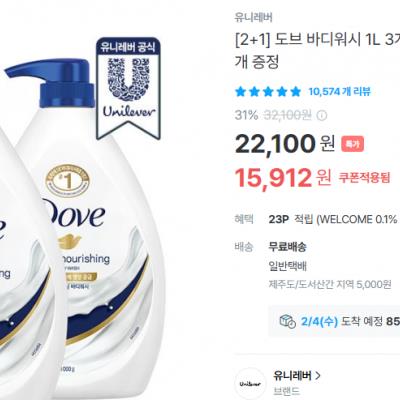Open the round Unilever brand logo
This screenshot has width=400, height=400.
click(x=250, y=383)
